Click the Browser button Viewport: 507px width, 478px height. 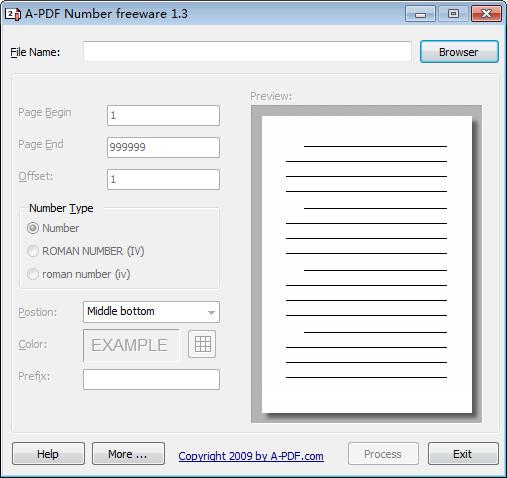[459, 52]
